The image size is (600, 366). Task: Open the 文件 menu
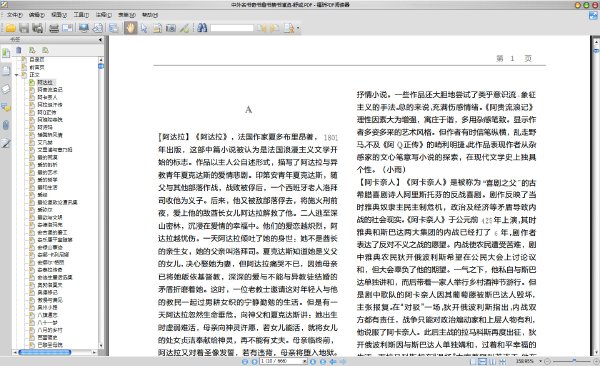point(15,15)
